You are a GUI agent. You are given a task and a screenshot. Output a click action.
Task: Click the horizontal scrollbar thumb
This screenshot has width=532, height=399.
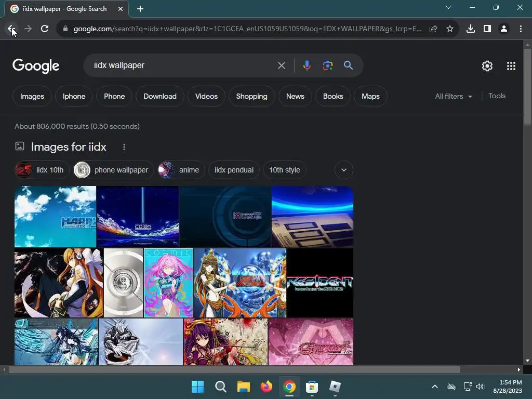[x=234, y=369]
